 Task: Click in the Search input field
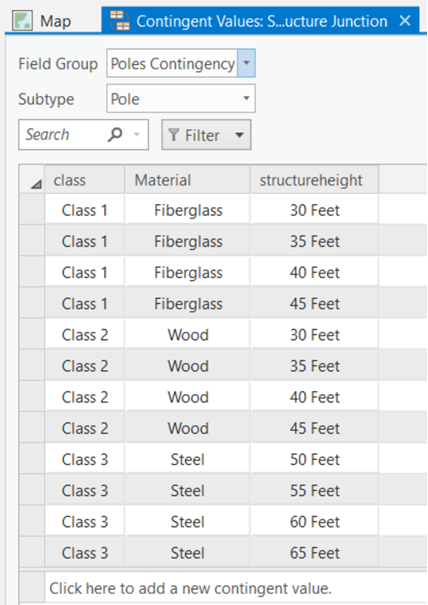pos(64,135)
